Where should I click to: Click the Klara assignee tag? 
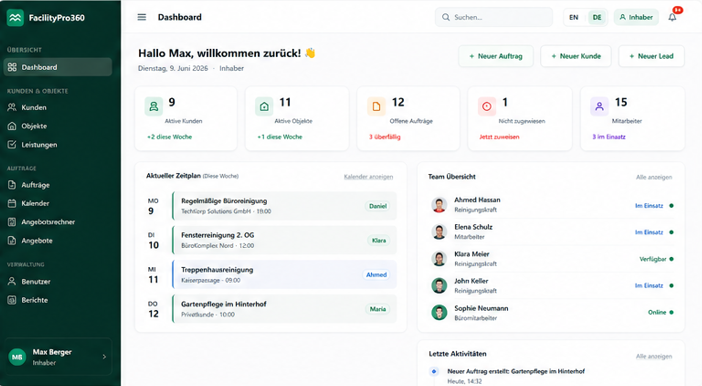tap(379, 240)
